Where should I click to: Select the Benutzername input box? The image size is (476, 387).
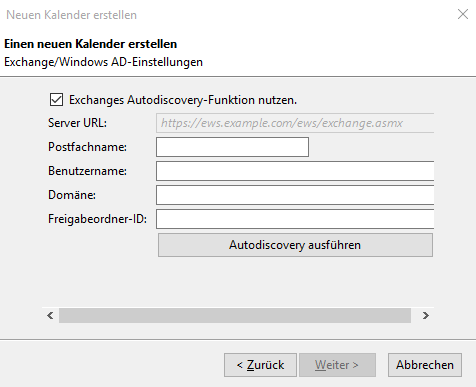click(x=295, y=171)
